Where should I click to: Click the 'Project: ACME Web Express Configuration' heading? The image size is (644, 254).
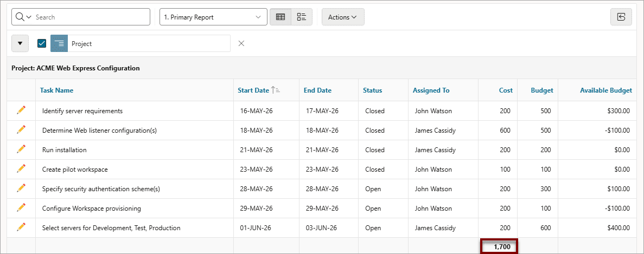pos(75,68)
